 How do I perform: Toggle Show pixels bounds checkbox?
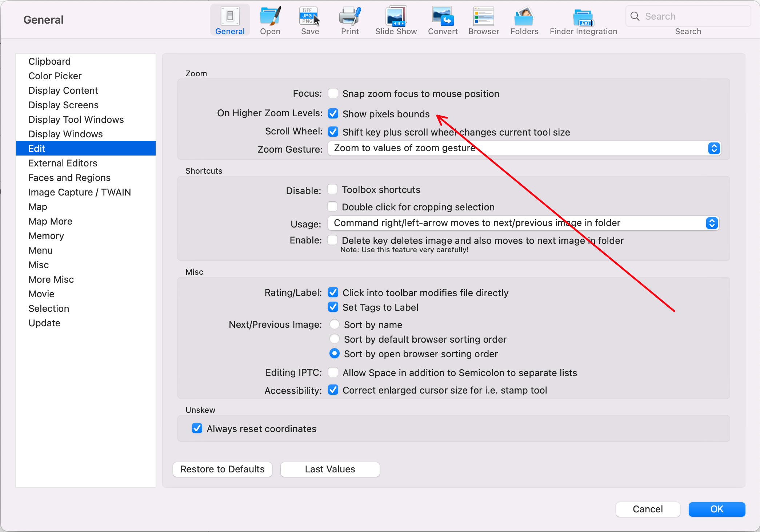click(333, 113)
